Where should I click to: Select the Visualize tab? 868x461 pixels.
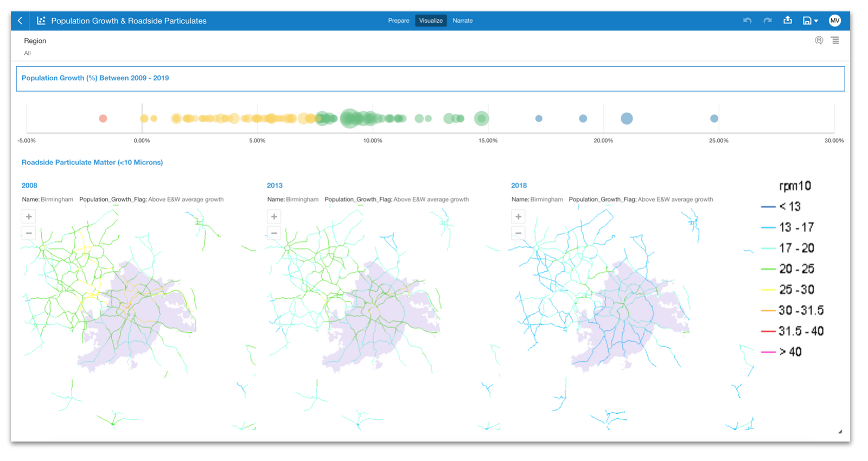click(431, 21)
